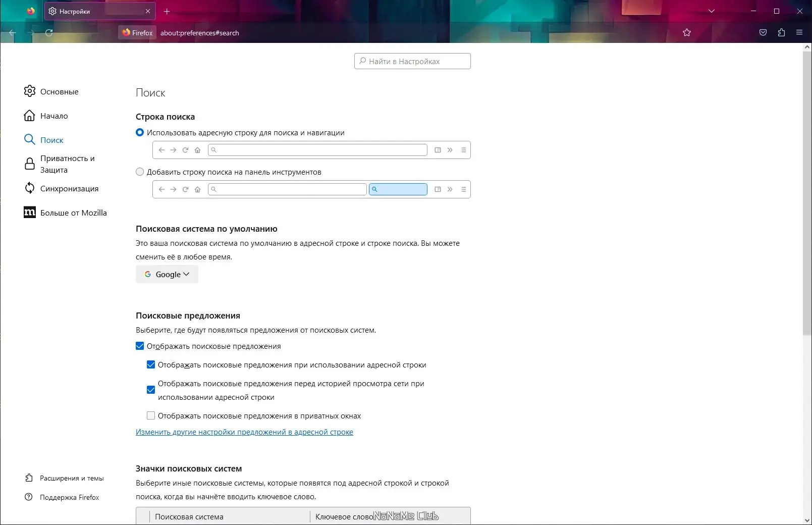Click the address bar URL about:preferences#search
This screenshot has width=812, height=525.
[200, 33]
